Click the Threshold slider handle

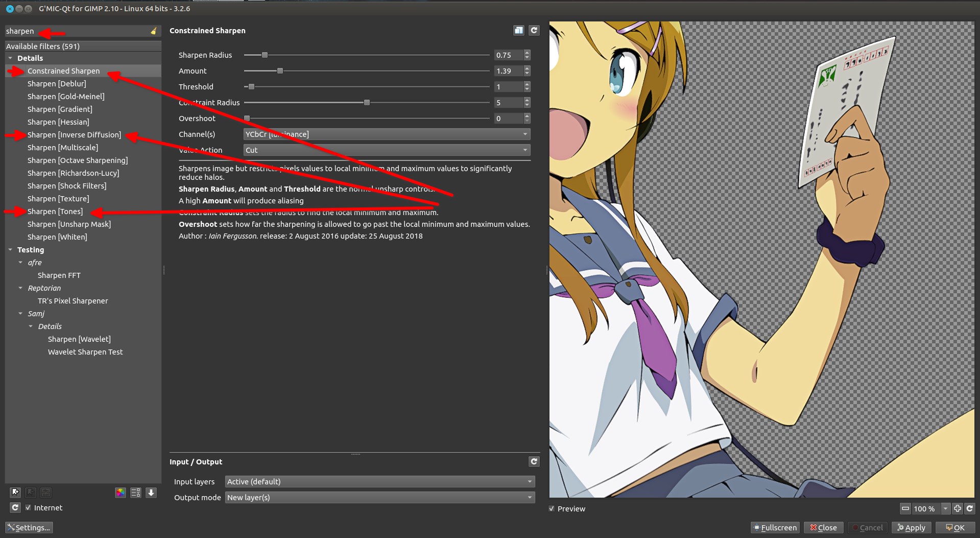click(x=251, y=87)
